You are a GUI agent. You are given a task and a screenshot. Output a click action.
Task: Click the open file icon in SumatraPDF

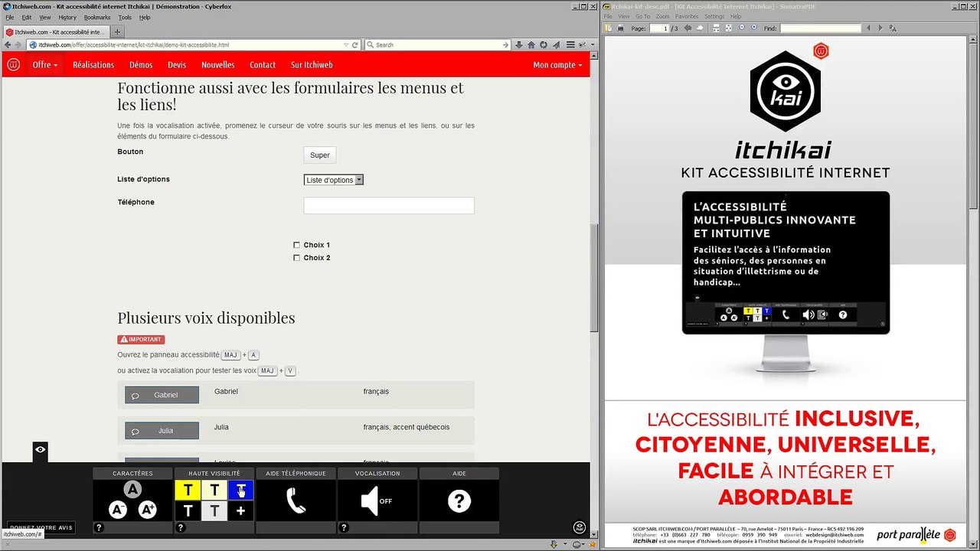point(609,28)
